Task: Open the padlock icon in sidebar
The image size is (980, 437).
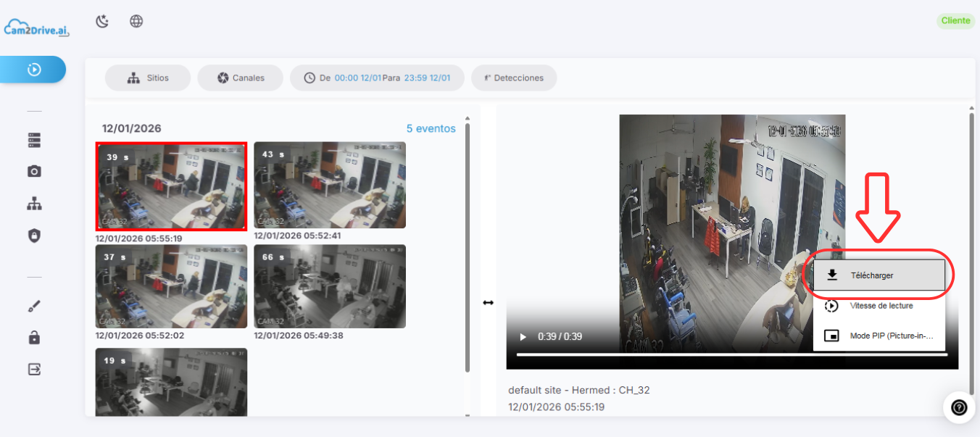Action: point(34,337)
